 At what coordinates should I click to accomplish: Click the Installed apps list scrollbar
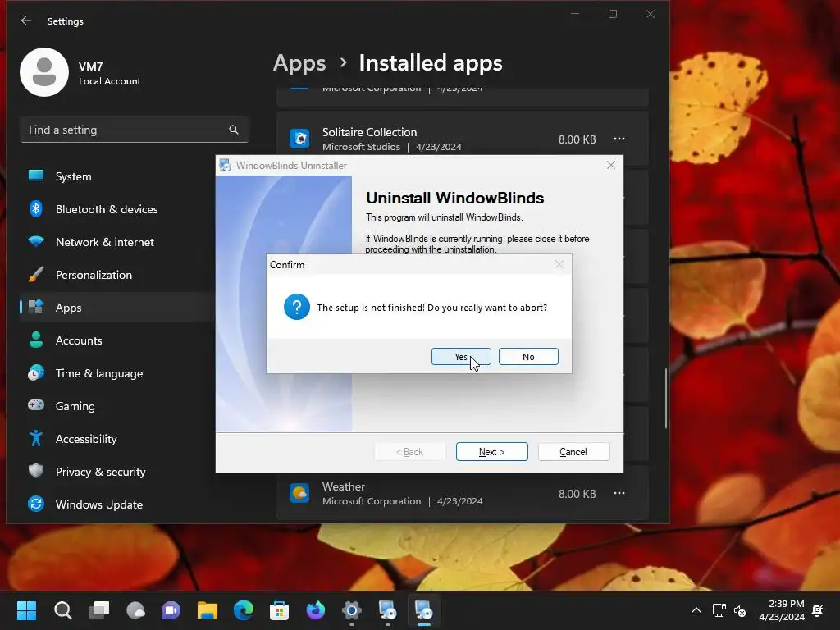coord(666,398)
